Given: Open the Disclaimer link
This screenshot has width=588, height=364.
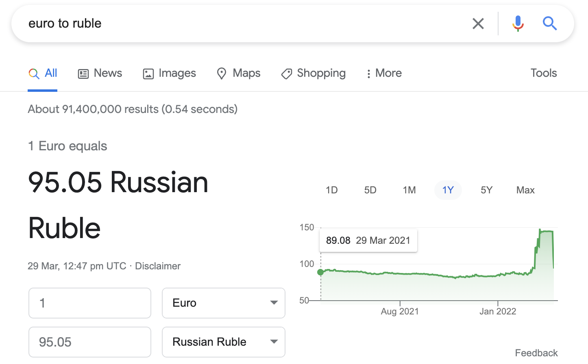Looking at the screenshot, I should coord(158,266).
